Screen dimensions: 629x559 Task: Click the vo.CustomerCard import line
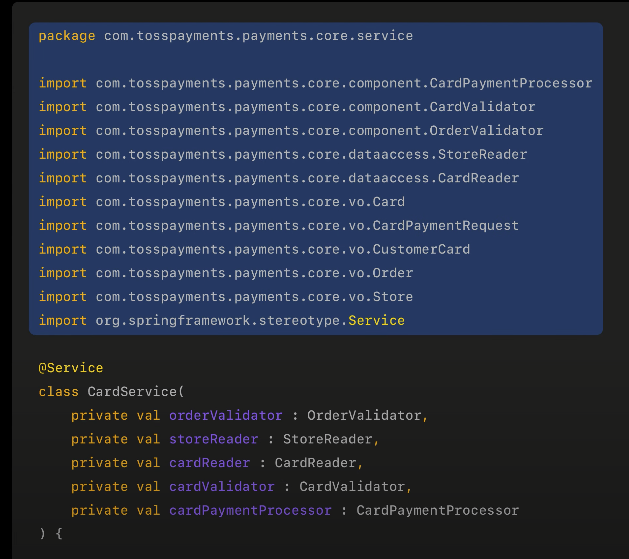click(254, 249)
